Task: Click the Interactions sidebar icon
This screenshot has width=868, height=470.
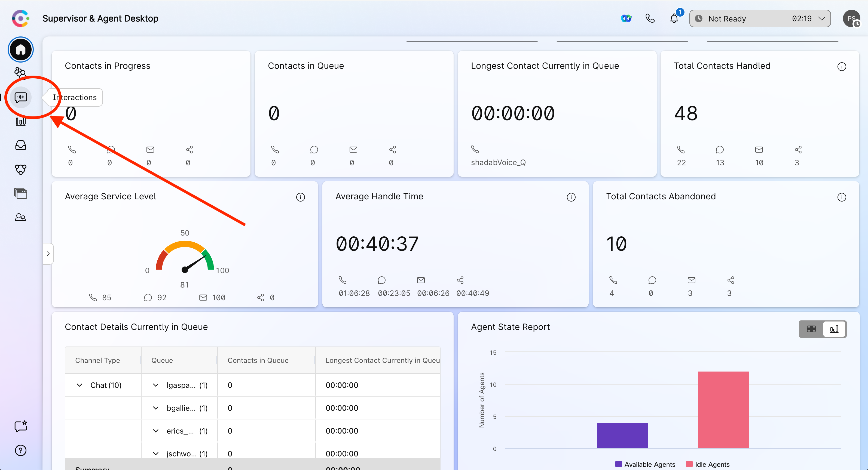Action: click(20, 97)
